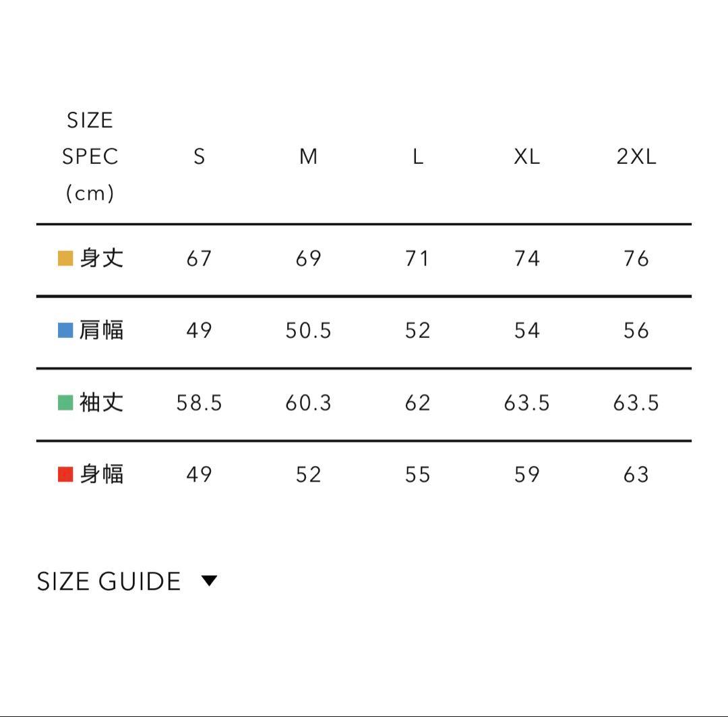Expand the SIZE GUIDE triangle arrow
Screen dimensions: 728x717
210,581
